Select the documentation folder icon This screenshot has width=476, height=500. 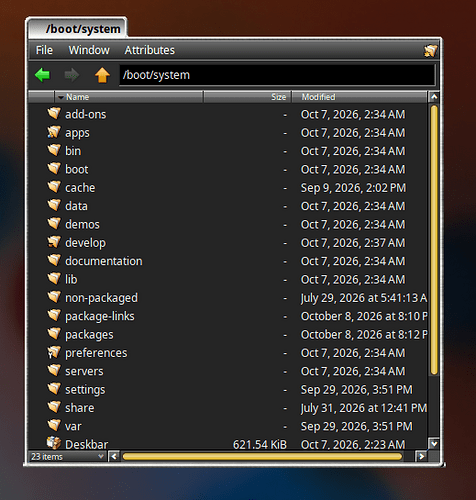pyautogui.click(x=54, y=260)
